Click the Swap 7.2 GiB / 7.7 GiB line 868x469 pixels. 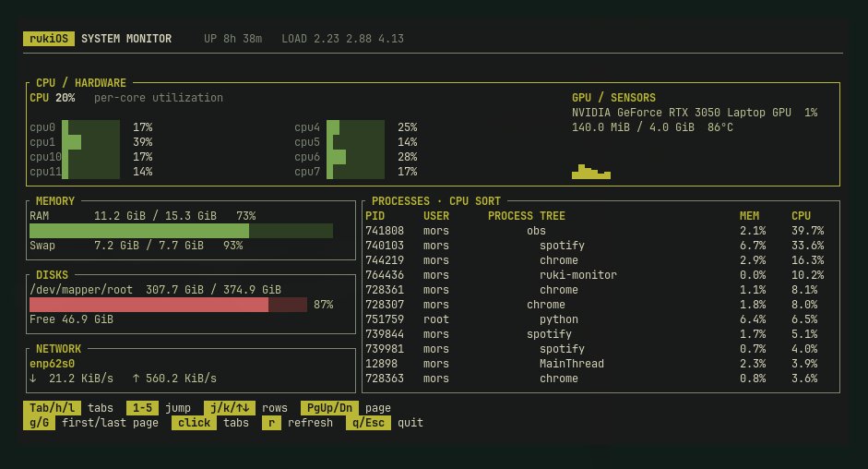[x=137, y=245]
